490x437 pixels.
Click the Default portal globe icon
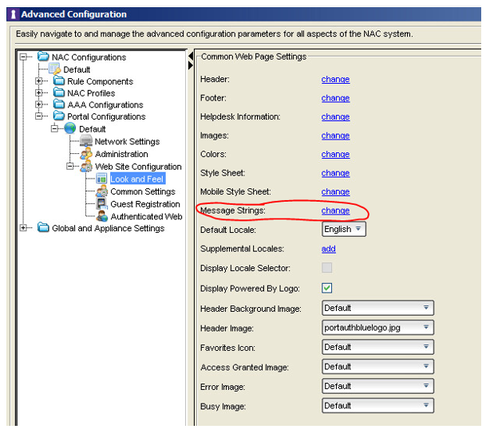[70, 129]
